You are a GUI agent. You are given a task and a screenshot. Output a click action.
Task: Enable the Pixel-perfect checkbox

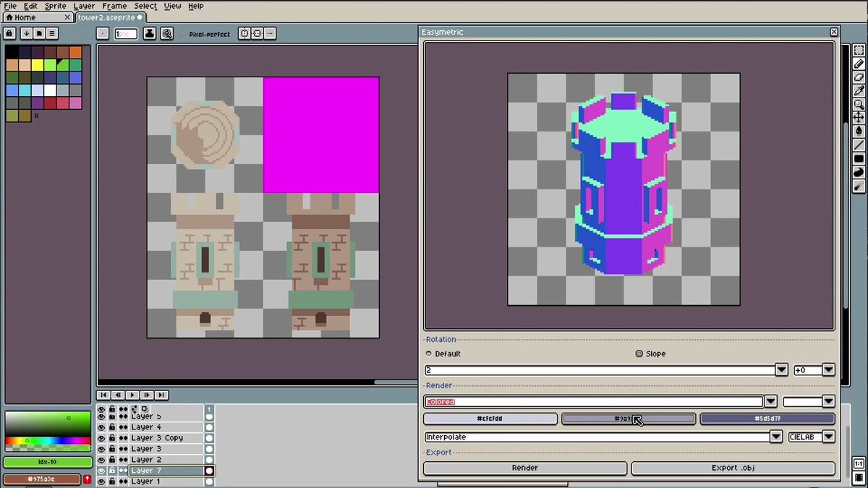pos(184,34)
